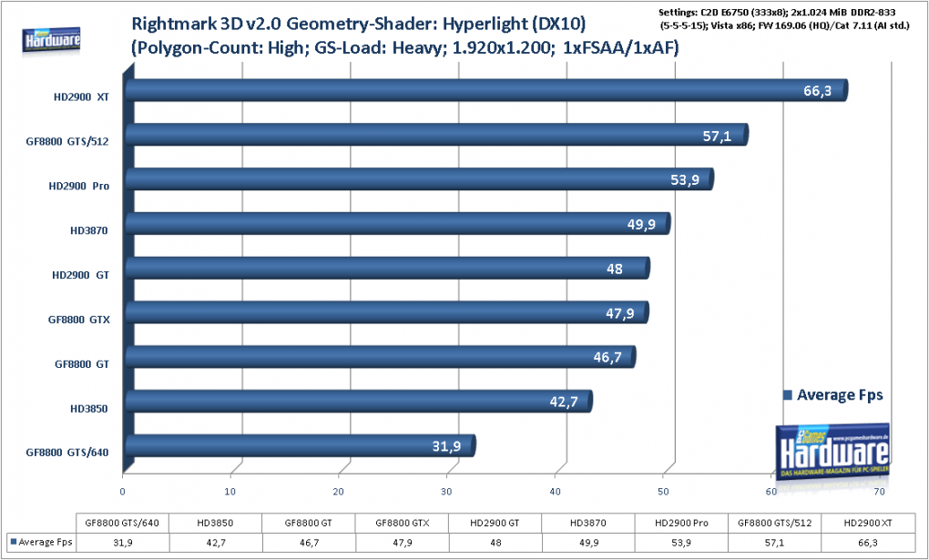This screenshot has height=560, width=929.
Task: Click the 53,9 data label on the bar
Action: click(685, 180)
